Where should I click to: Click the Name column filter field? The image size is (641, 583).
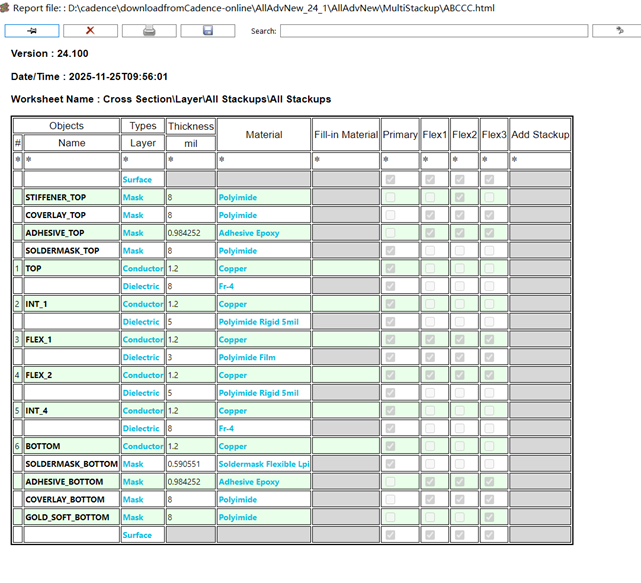point(71,160)
